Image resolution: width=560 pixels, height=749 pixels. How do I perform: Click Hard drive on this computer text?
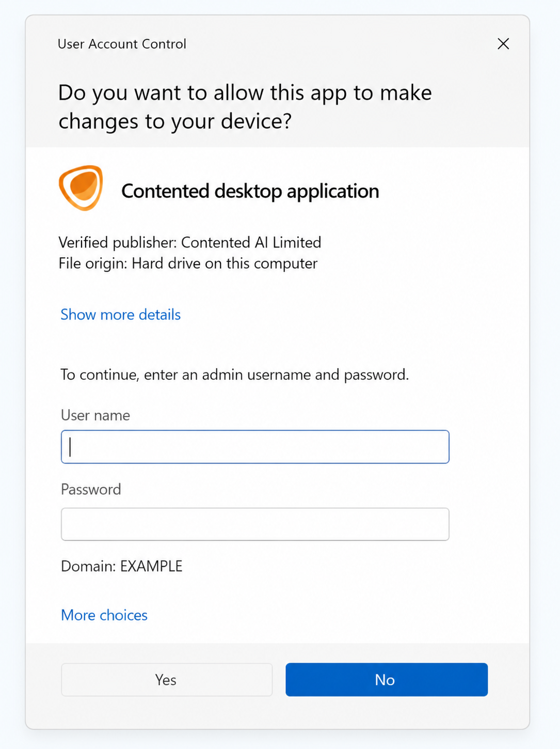pos(225,263)
